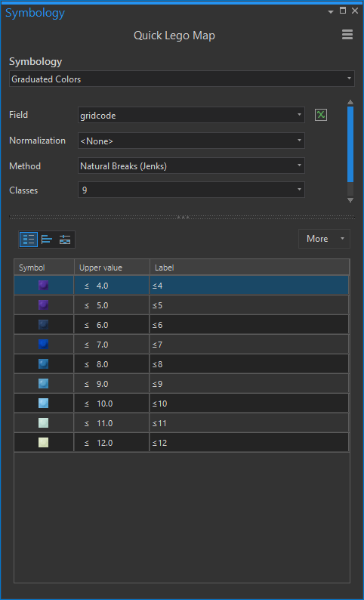The image size is (364, 600).
Task: Click the ≤9 label cell
Action: pos(249,384)
